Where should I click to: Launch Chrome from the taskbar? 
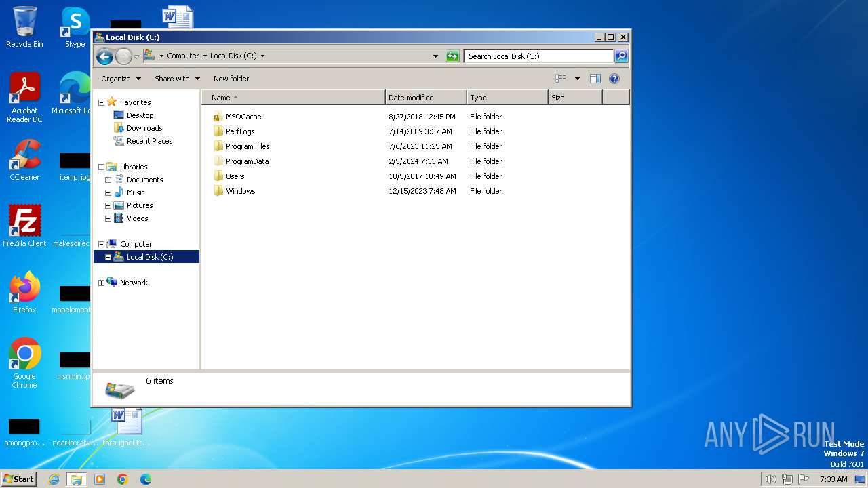pyautogui.click(x=123, y=479)
